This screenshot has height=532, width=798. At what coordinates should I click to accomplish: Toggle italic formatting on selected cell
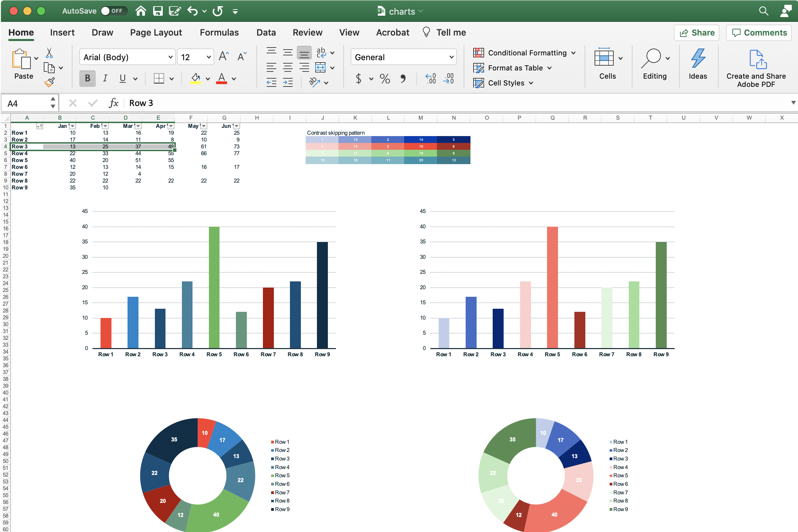tap(105, 78)
